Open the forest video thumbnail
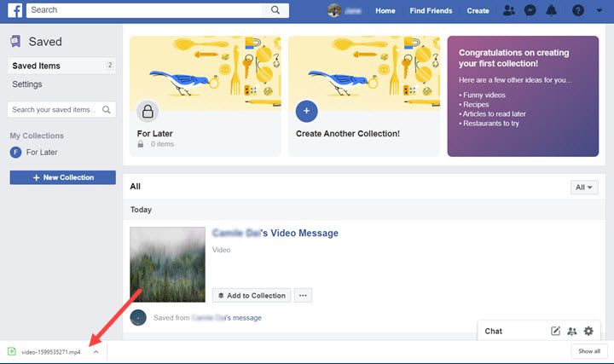The height and width of the screenshot is (364, 614). pos(168,264)
